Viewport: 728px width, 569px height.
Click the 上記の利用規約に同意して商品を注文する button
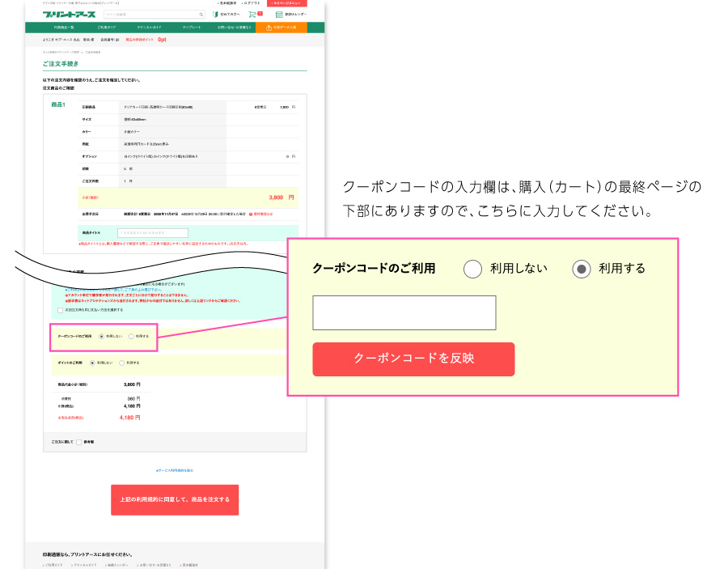176,499
